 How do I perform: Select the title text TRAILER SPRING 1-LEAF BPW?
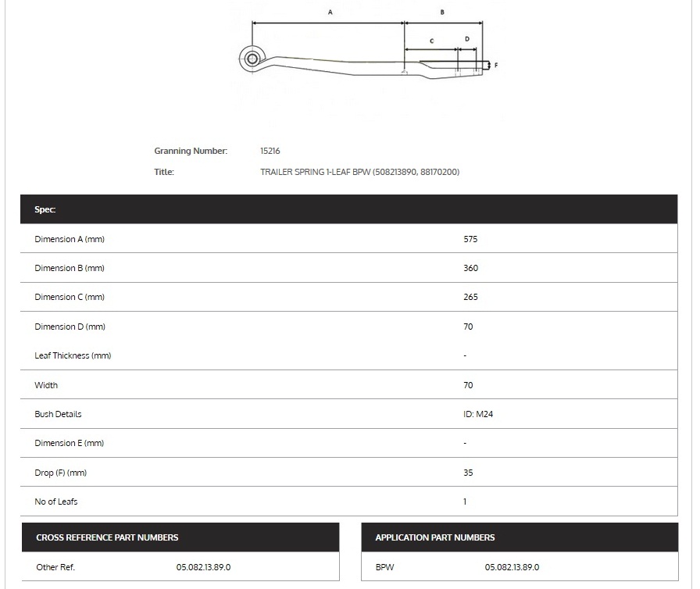coord(315,172)
